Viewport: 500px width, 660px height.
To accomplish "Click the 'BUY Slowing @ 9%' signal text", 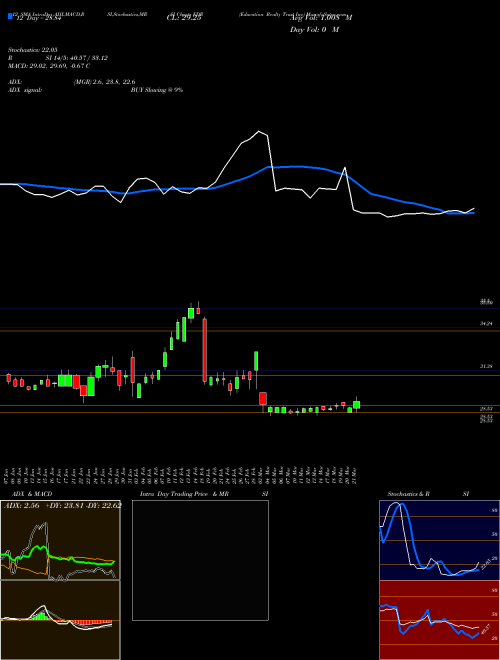I will (x=157, y=90).
